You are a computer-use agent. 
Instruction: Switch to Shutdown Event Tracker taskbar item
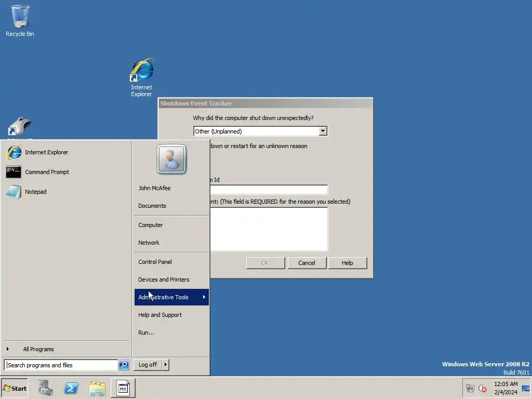pos(123,388)
